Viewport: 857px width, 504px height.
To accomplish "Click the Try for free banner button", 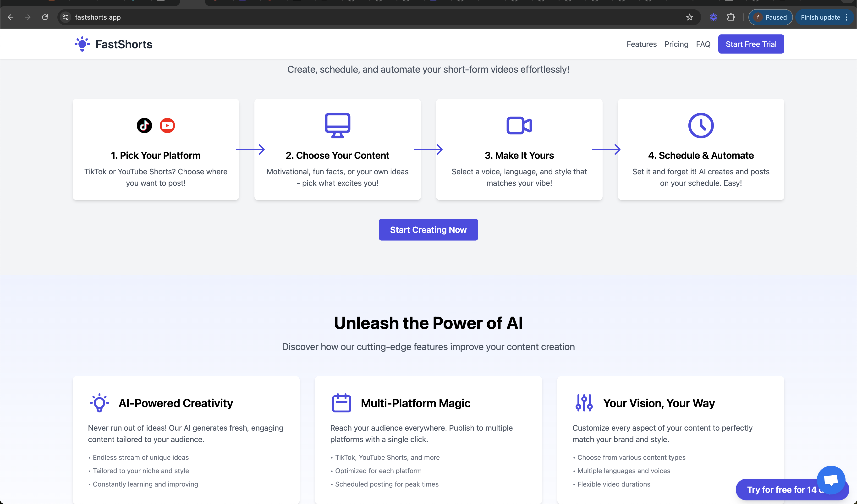I will point(779,490).
